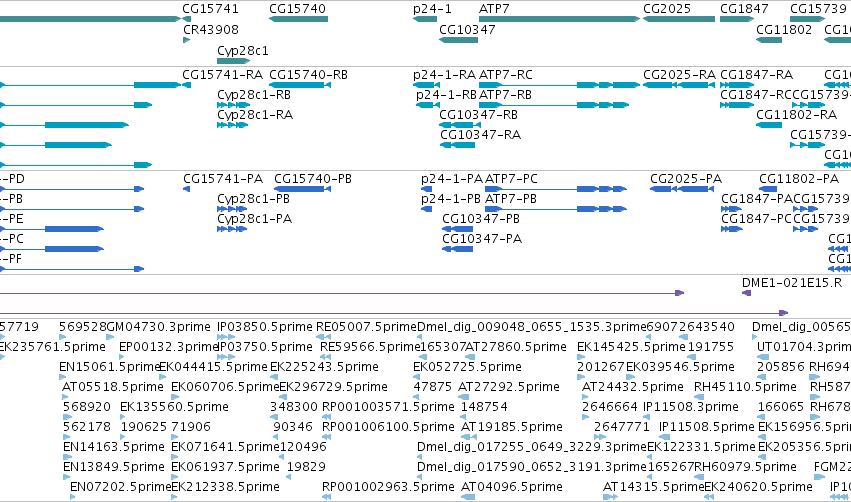Select the EK225243.5prime EST label
This screenshot has width=851, height=502.
(x=324, y=367)
